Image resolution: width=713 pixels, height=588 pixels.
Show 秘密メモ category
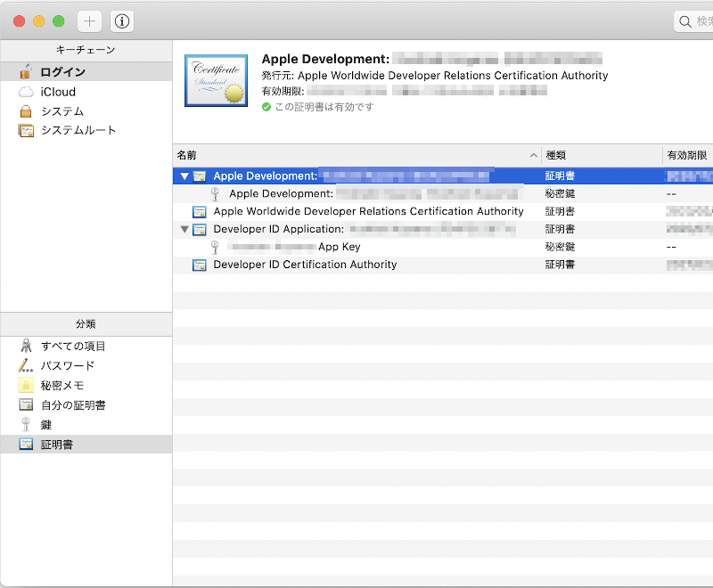pos(62,386)
